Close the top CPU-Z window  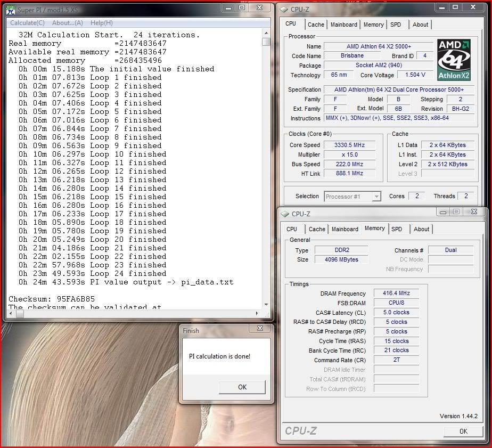(474, 7)
